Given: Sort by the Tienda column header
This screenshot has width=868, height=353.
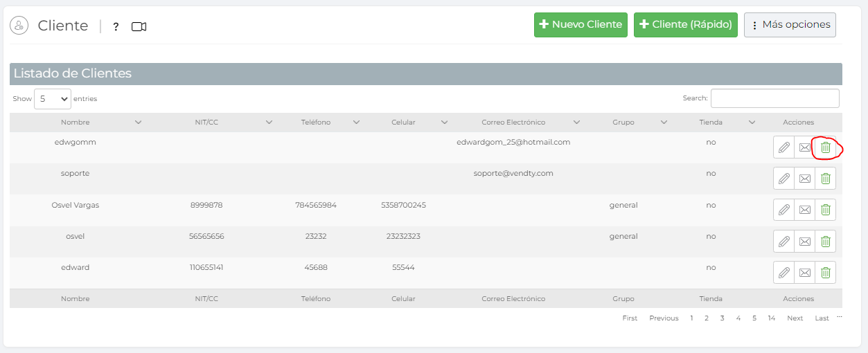Looking at the screenshot, I should coord(711,123).
